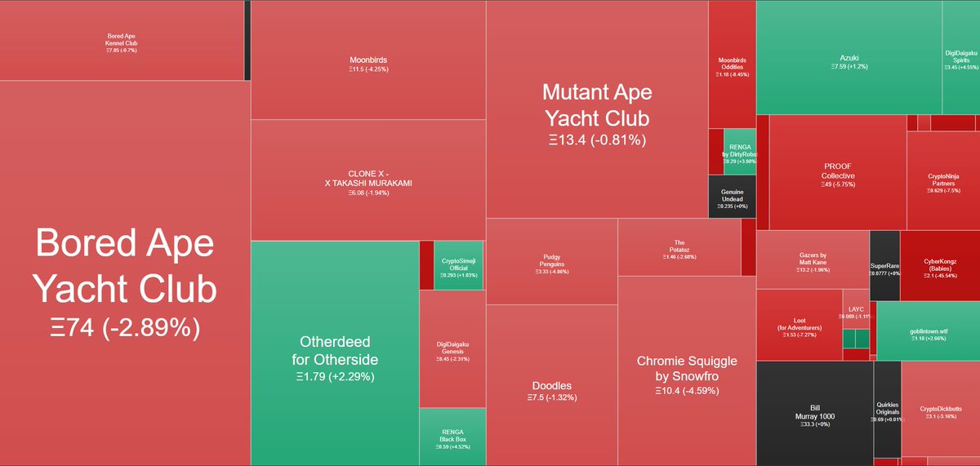The height and width of the screenshot is (466, 980).
Task: Open the Doodles collection tile
Action: pyautogui.click(x=551, y=385)
